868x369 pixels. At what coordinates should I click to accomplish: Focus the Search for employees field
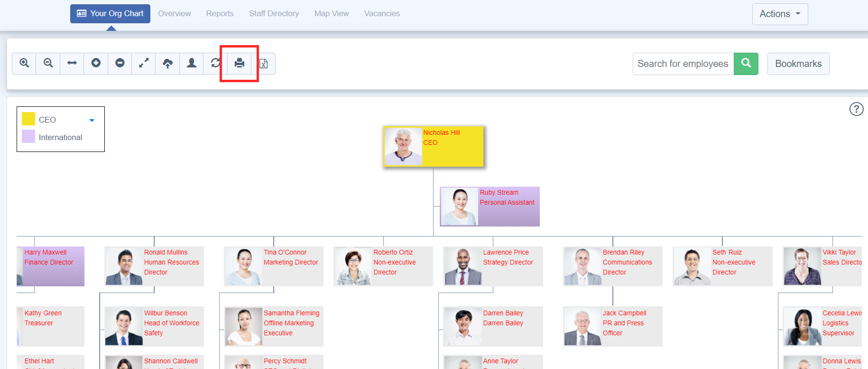tap(683, 64)
